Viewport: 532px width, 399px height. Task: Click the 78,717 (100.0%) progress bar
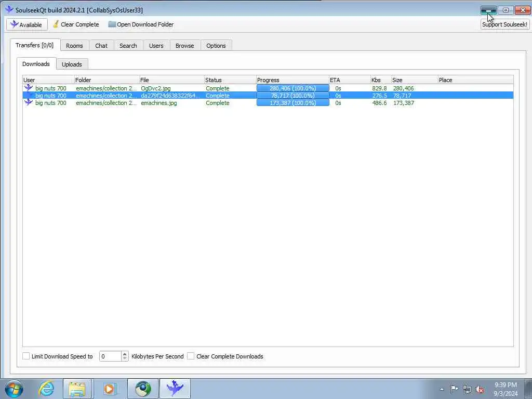click(x=293, y=96)
